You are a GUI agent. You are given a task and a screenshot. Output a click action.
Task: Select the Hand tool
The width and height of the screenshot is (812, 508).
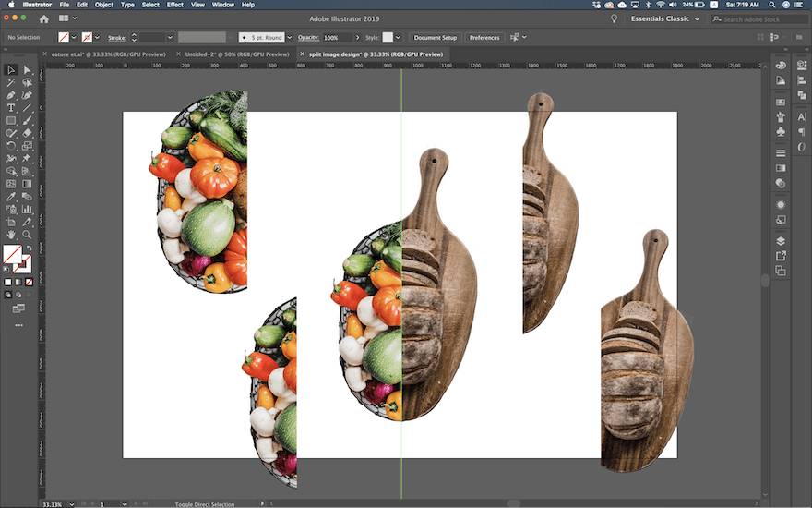point(11,235)
